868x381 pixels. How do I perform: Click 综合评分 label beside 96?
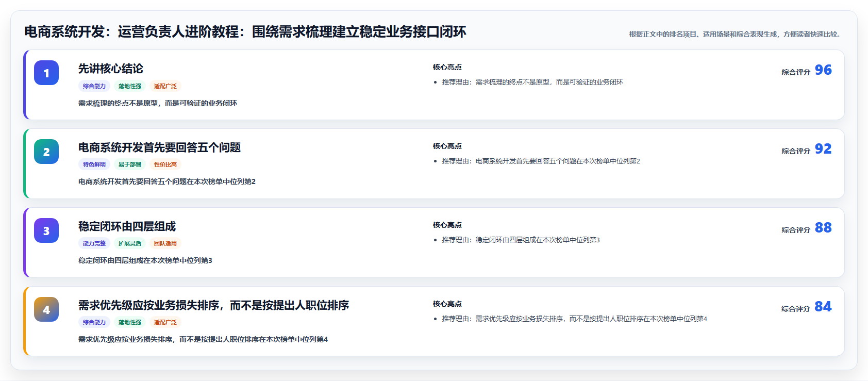click(x=796, y=72)
